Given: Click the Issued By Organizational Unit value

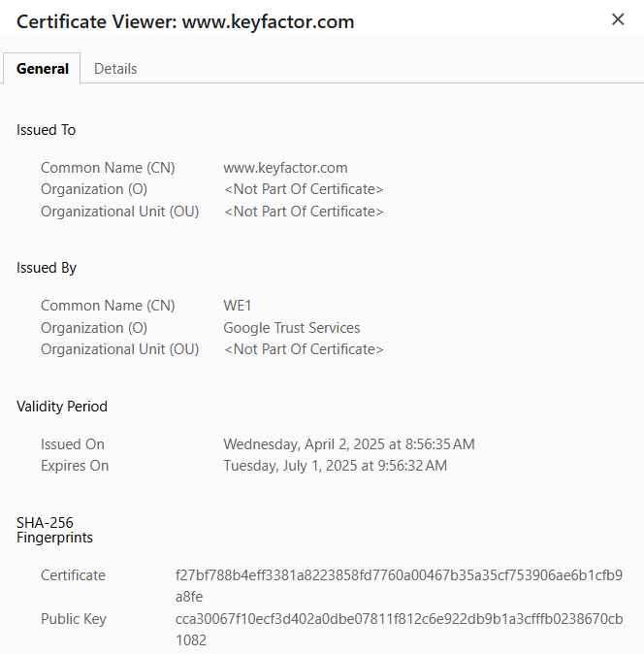Looking at the screenshot, I should click(304, 349).
